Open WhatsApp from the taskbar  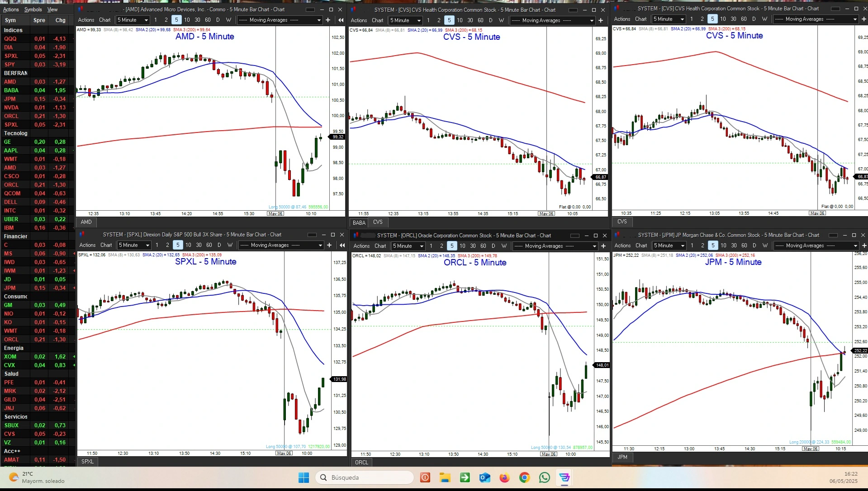point(545,477)
